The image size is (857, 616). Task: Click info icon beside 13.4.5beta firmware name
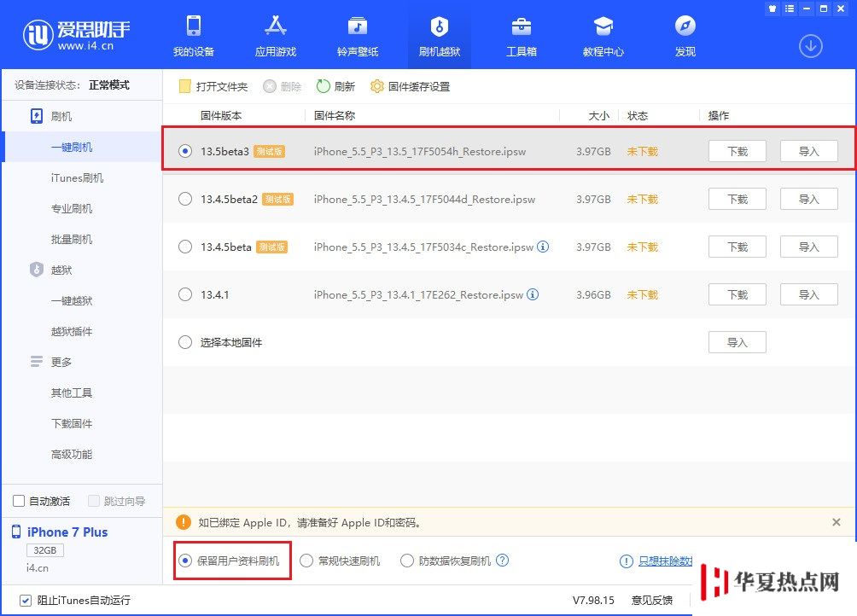tap(543, 247)
